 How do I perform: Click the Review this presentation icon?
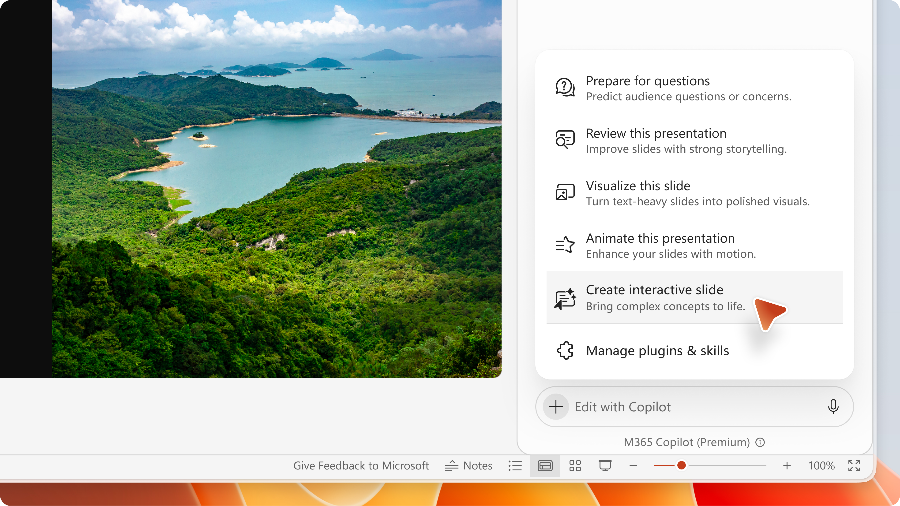565,139
